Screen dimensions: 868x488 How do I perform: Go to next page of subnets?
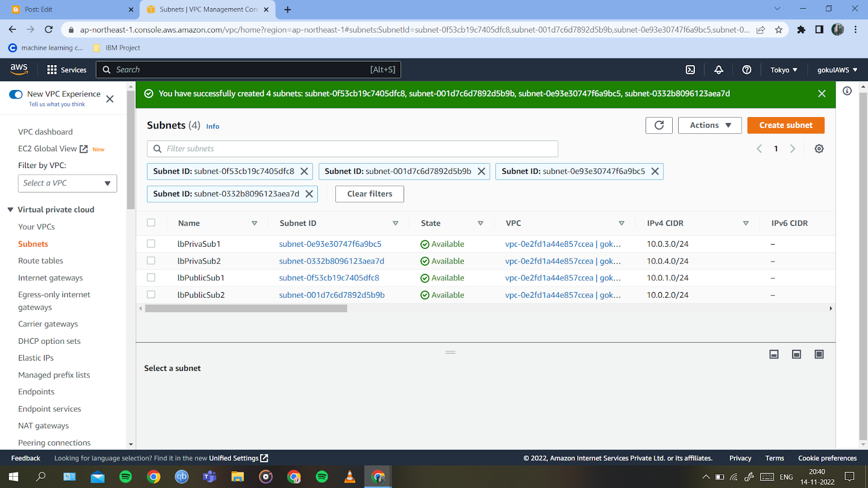tap(793, 149)
